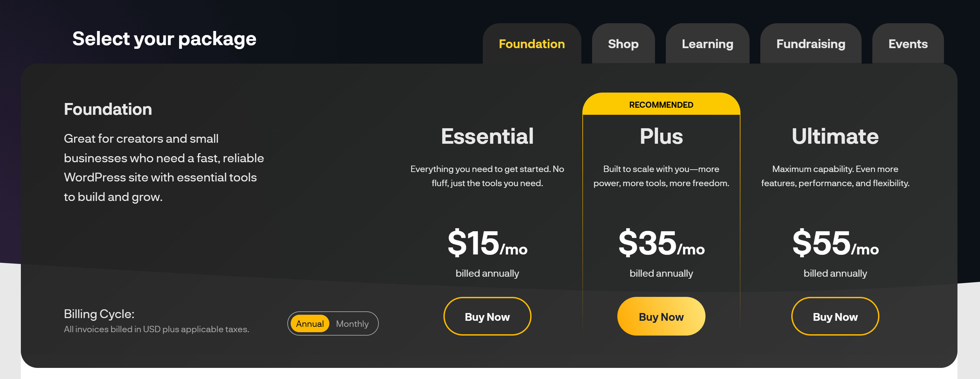Switch to the Foundation package tab
The height and width of the screenshot is (379, 980).
532,44
